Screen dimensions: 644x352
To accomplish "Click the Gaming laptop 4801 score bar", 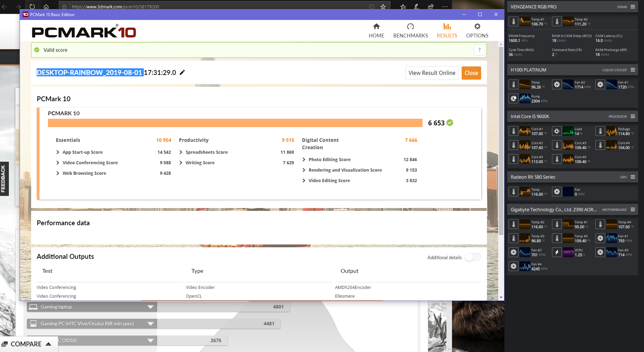I will 224,307.
